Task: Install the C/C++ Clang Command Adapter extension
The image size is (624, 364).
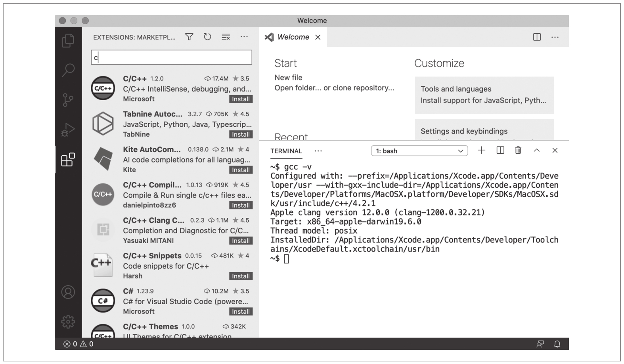Action: [241, 241]
